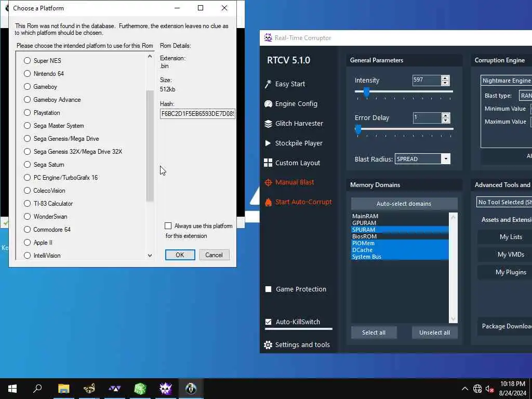The image size is (532, 399).
Task: Disable Auto-KillSwitch checkbox
Action: [269, 322]
